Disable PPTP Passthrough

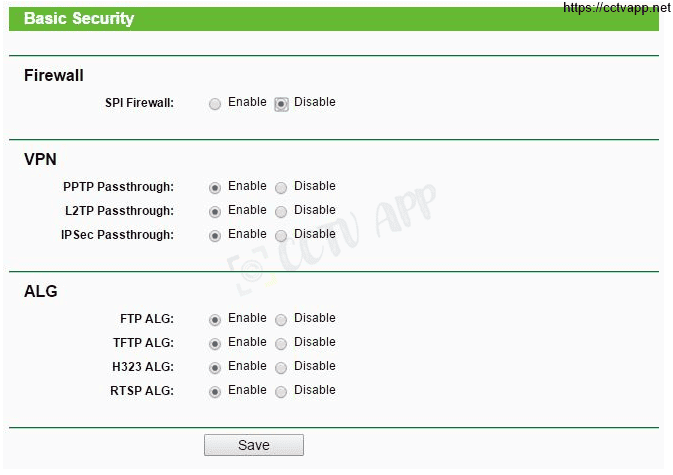click(x=281, y=187)
